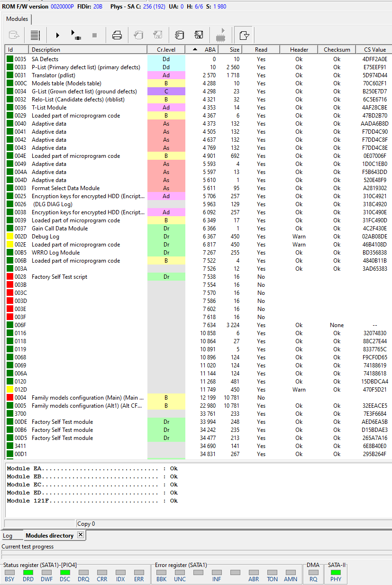Click the printer icon in the toolbar
The width and height of the screenshot is (392, 585).
pos(117,35)
